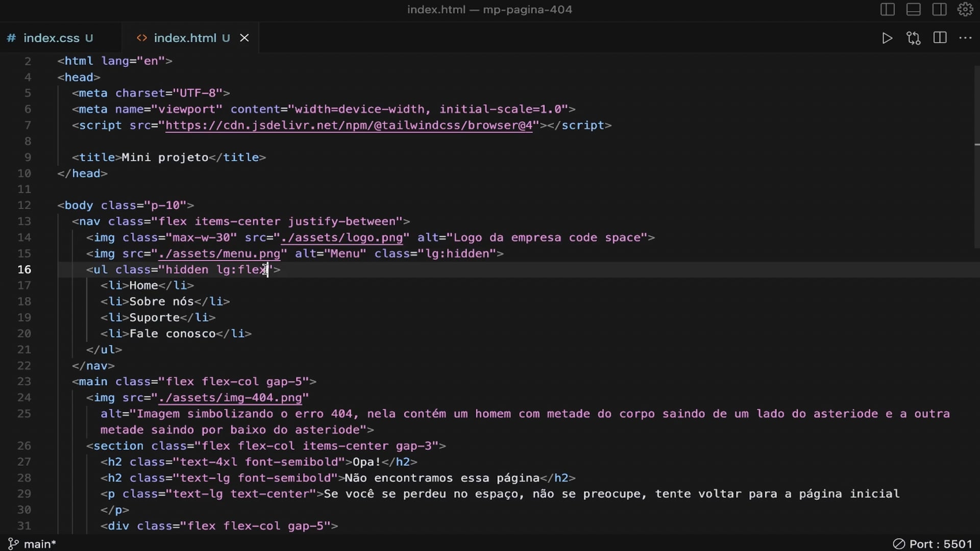Click the Open Changes compare icon

tap(914, 38)
